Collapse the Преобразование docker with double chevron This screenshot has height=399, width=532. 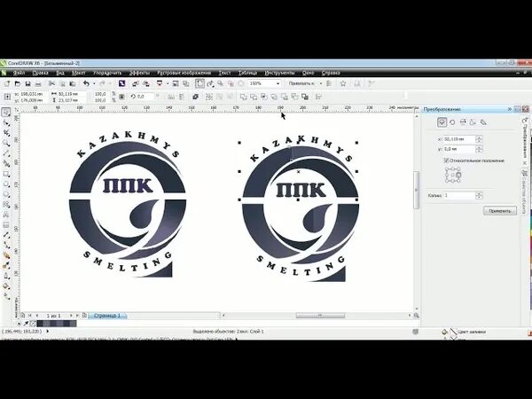[509, 109]
